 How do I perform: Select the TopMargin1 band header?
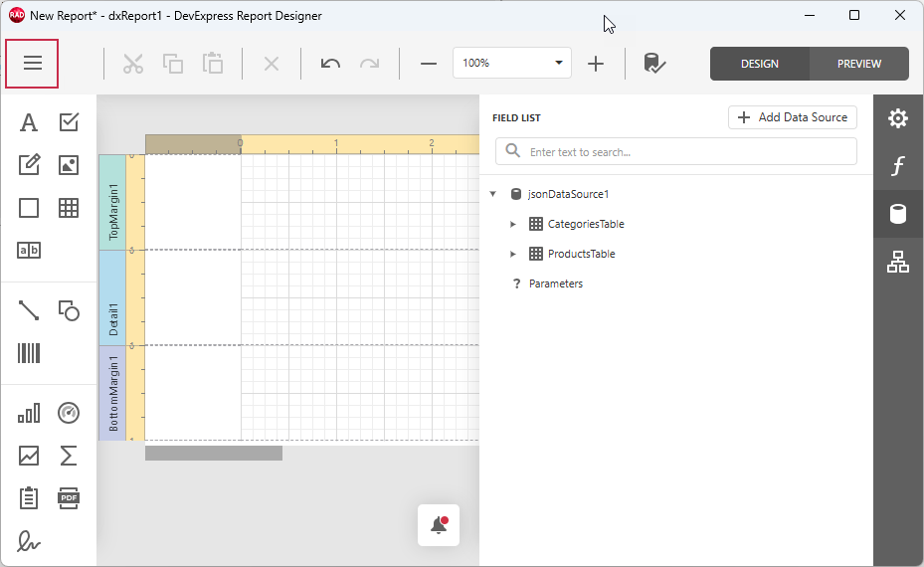click(112, 202)
